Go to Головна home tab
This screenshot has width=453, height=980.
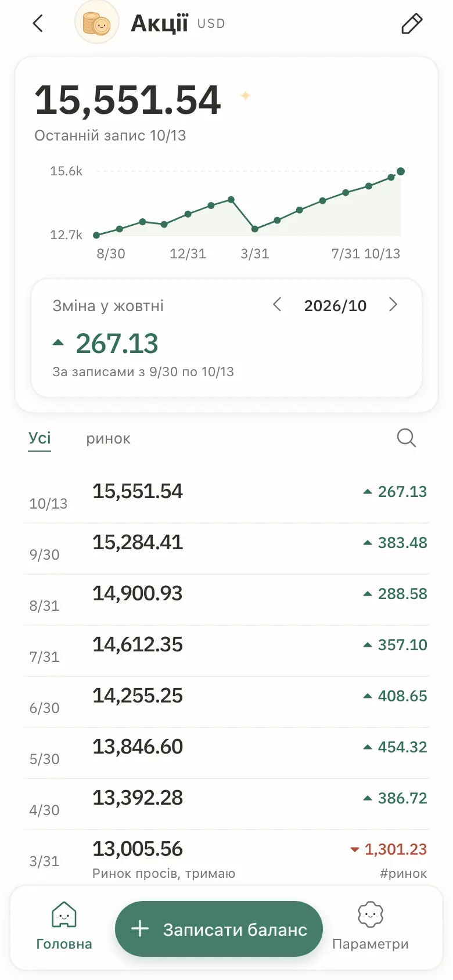64,926
